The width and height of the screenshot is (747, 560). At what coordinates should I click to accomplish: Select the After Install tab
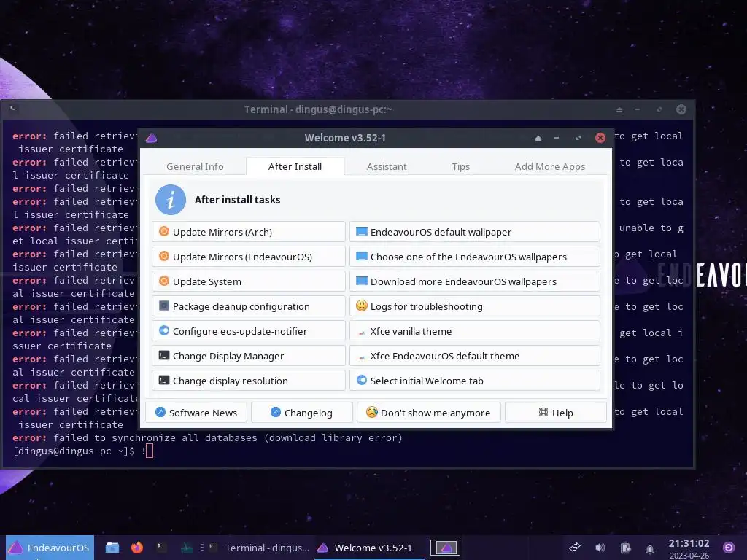pyautogui.click(x=295, y=167)
